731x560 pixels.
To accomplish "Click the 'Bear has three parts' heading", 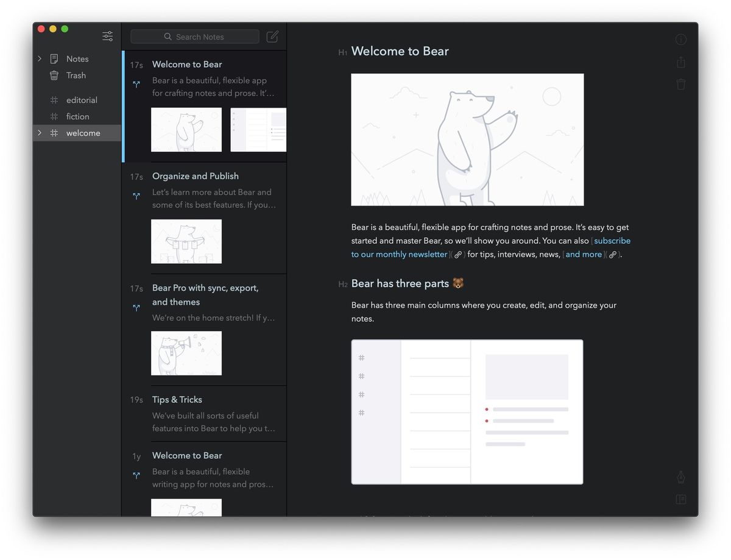I will click(400, 283).
